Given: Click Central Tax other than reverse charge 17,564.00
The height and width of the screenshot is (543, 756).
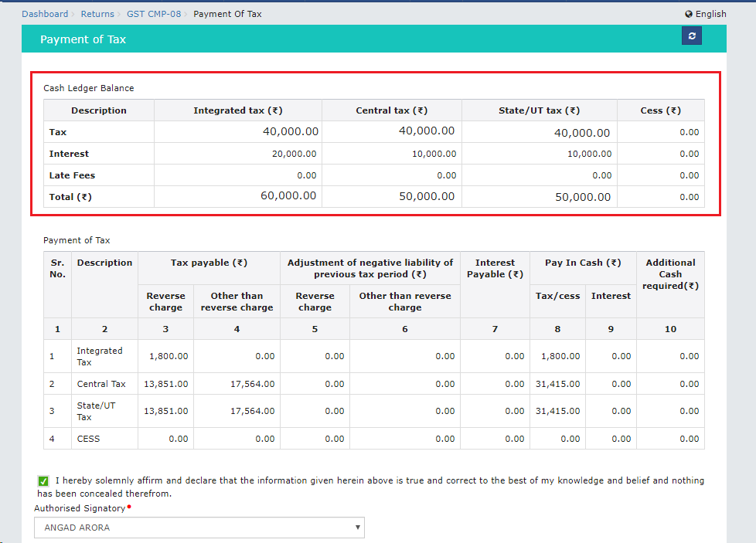Looking at the screenshot, I should pos(252,384).
